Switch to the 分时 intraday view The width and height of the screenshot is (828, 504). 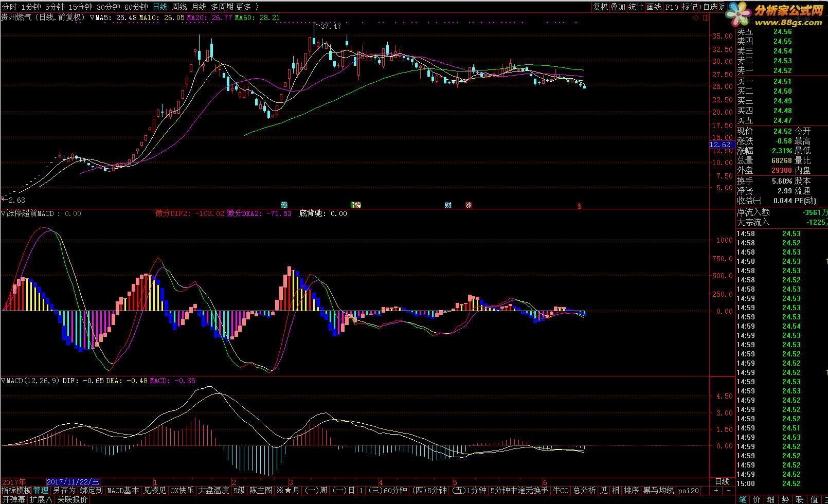click(9, 7)
